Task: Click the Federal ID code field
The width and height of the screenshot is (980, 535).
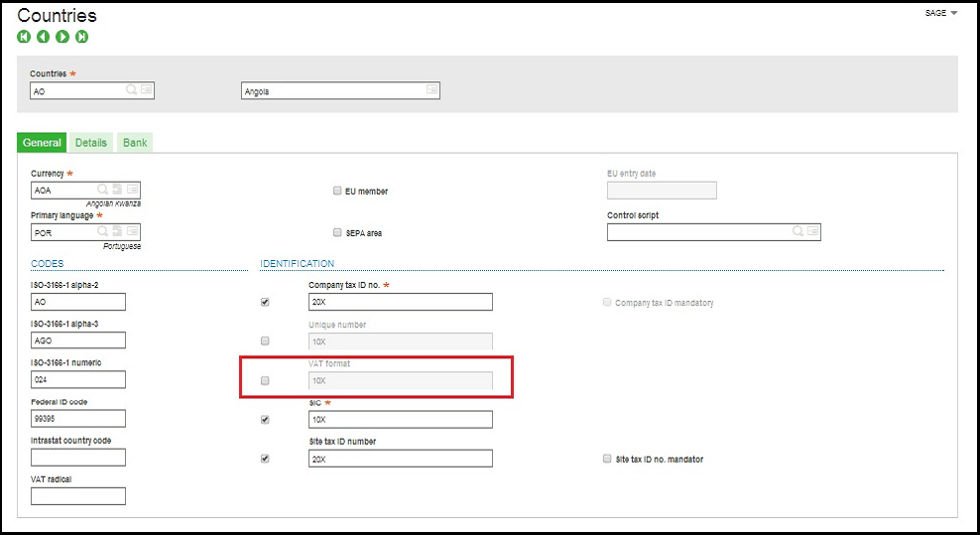Action: [78, 418]
